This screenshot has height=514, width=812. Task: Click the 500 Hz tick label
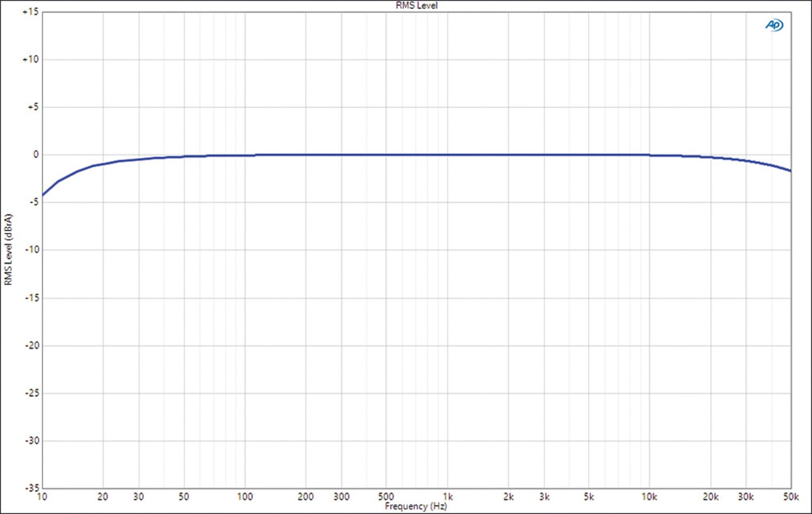386,497
